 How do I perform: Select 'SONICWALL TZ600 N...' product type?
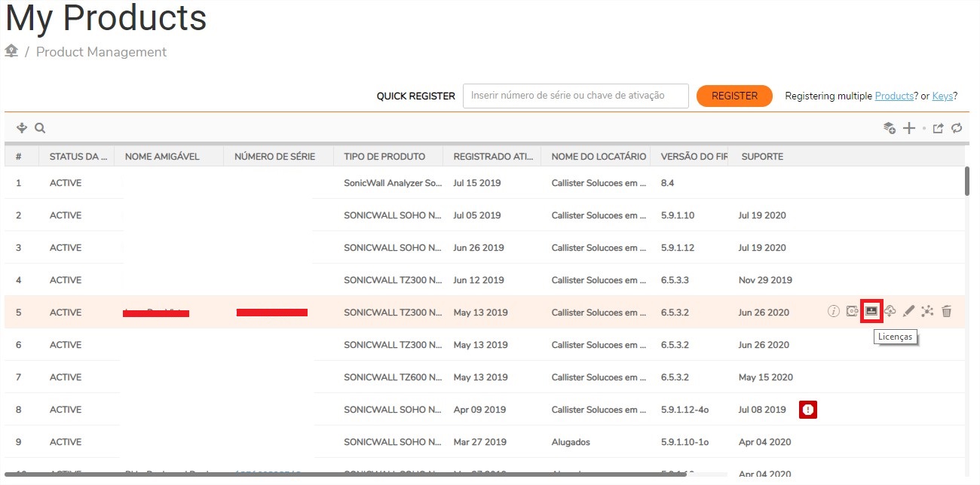click(393, 377)
